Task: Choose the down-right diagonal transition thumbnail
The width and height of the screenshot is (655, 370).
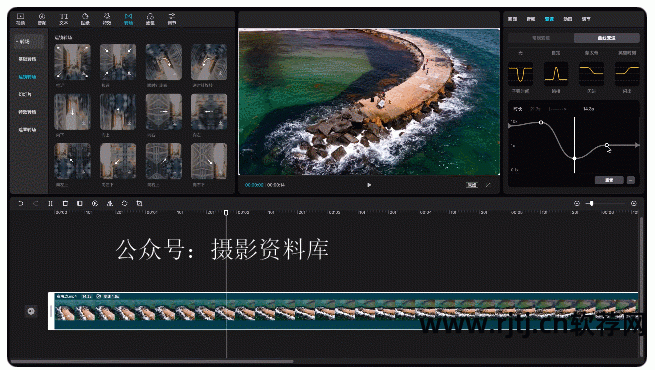Action: (x=209, y=161)
